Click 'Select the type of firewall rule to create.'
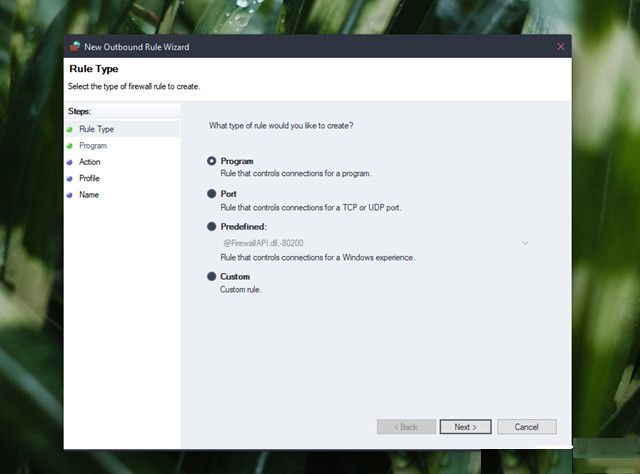 pos(134,87)
